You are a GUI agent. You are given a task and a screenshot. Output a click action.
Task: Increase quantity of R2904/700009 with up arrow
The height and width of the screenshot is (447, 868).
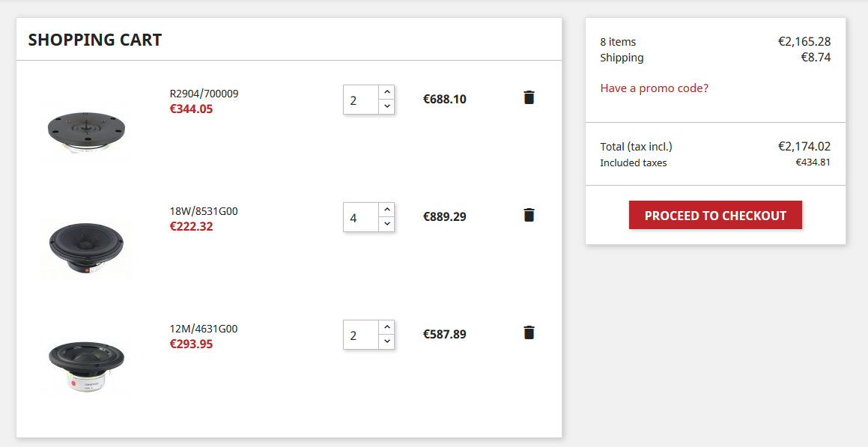386,92
